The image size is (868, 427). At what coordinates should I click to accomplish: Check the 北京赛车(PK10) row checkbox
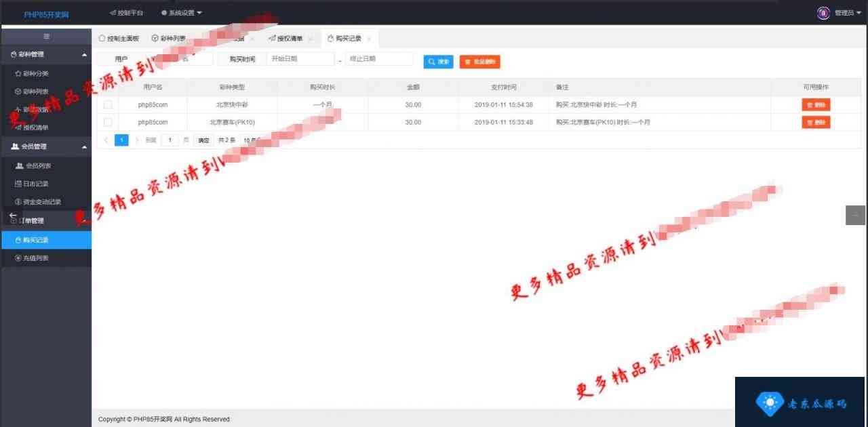108,122
